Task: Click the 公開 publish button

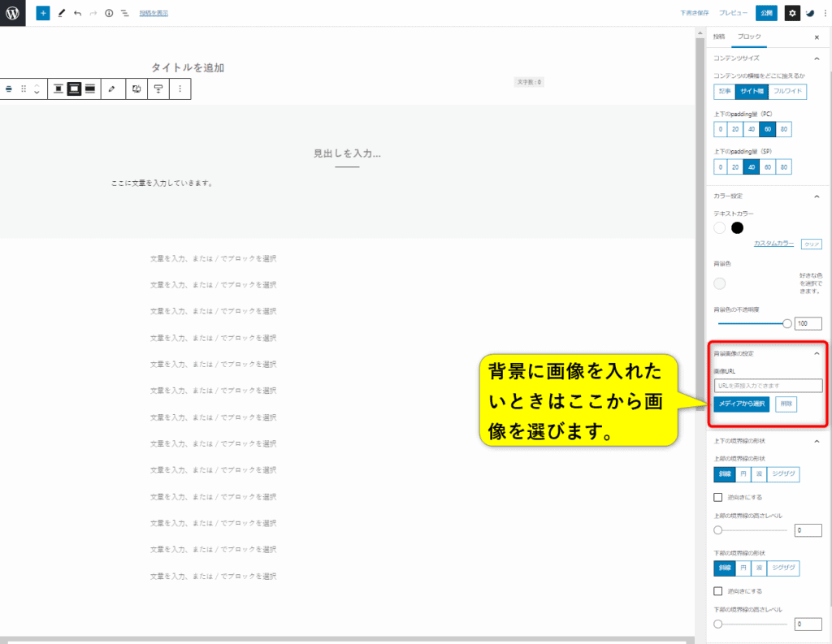Action: [766, 13]
